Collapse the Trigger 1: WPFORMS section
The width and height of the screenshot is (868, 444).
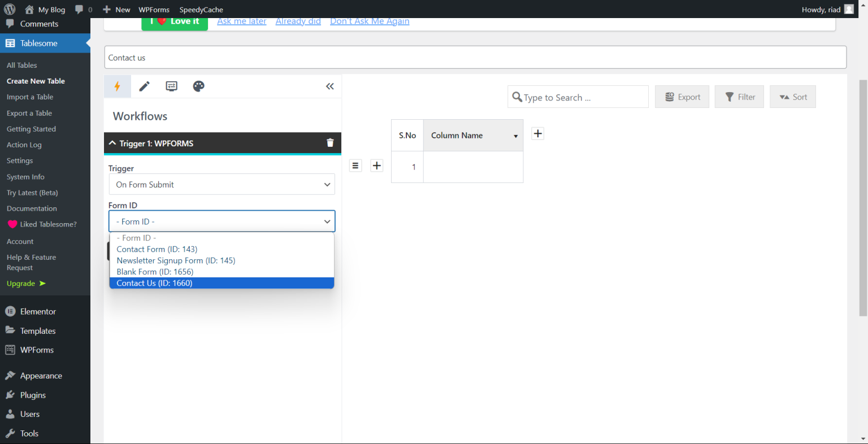(112, 143)
